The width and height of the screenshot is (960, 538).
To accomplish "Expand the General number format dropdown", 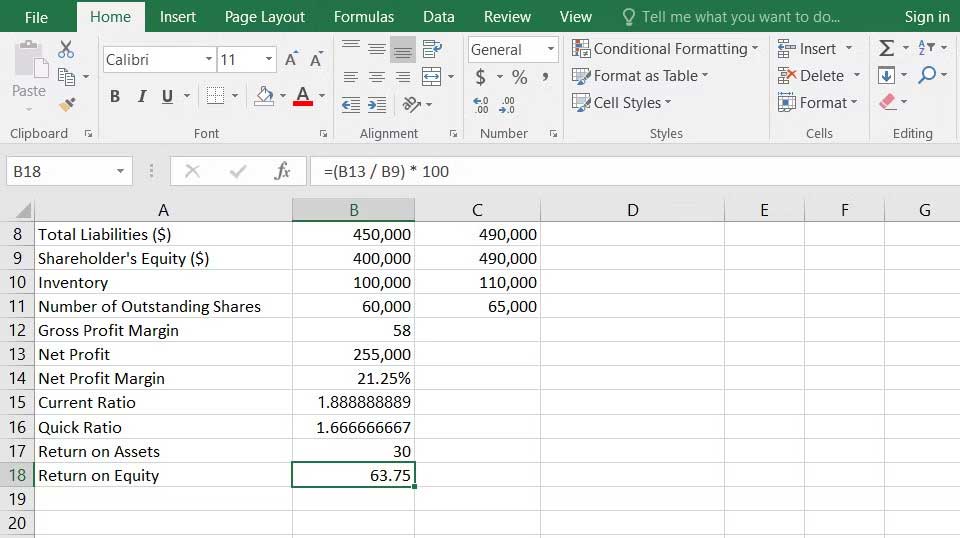I will pyautogui.click(x=550, y=49).
